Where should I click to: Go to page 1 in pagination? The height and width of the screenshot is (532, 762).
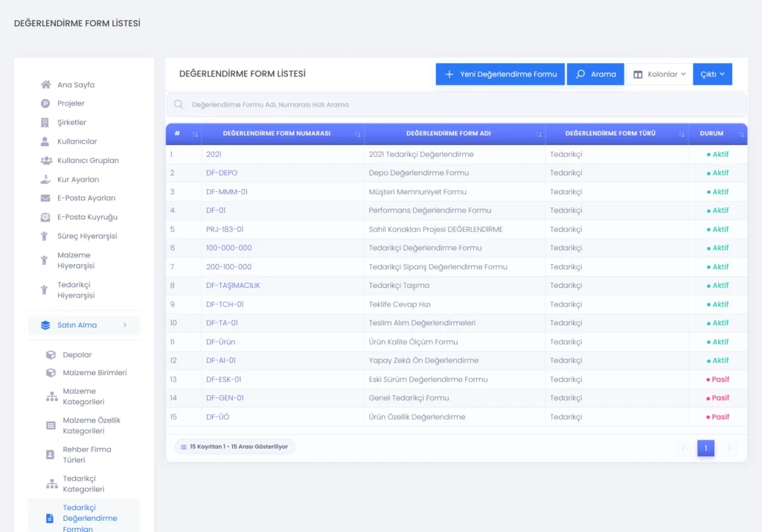point(705,448)
